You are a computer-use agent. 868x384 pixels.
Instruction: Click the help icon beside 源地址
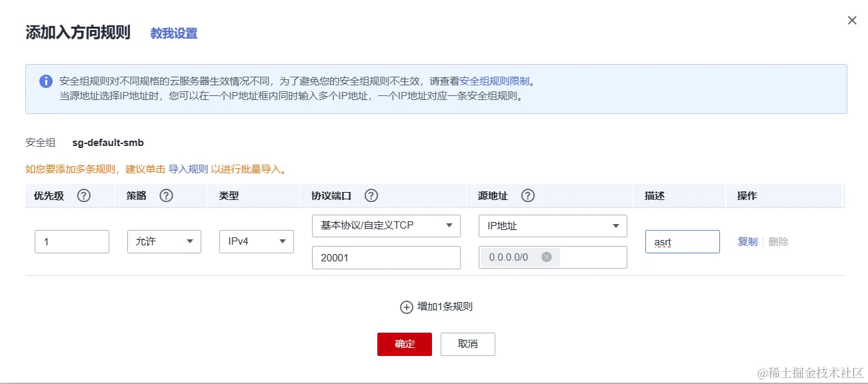[x=528, y=196]
